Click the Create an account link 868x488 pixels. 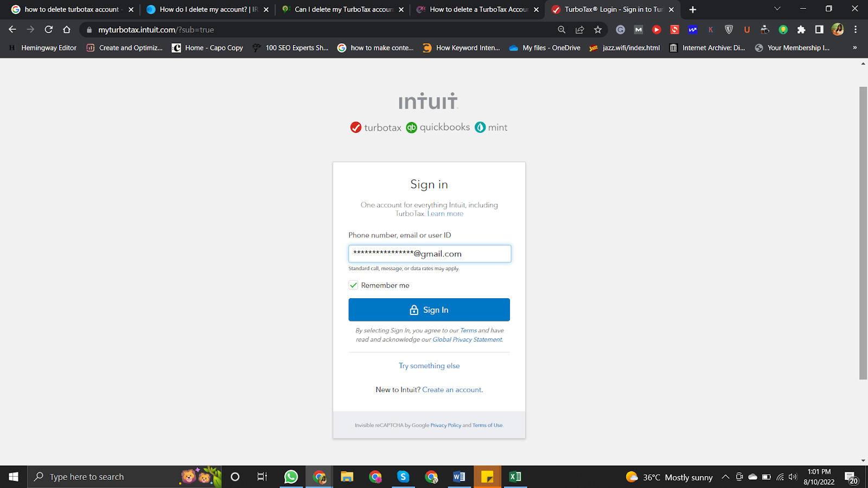(x=452, y=390)
